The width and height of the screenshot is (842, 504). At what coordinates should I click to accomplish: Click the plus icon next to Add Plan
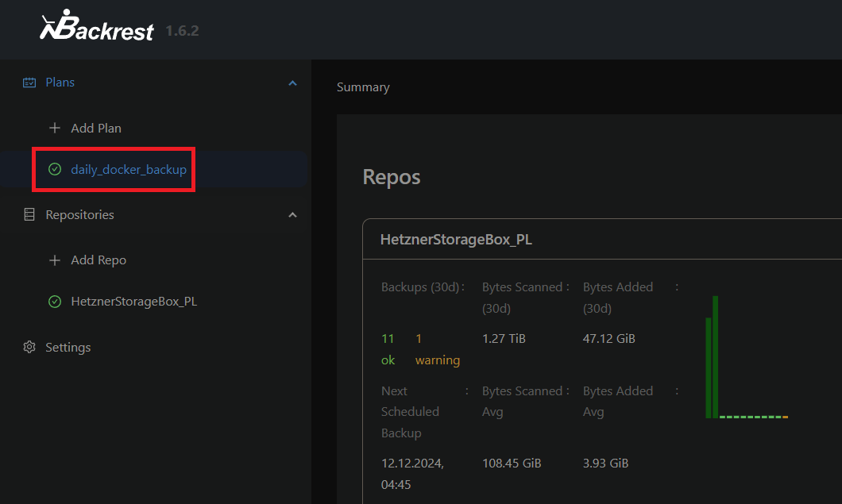click(x=55, y=128)
